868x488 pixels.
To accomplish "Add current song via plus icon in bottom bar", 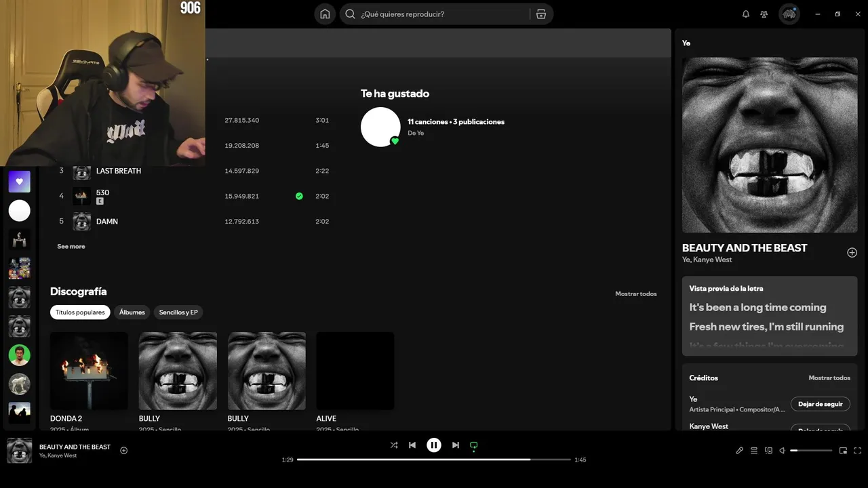I will click(x=123, y=451).
